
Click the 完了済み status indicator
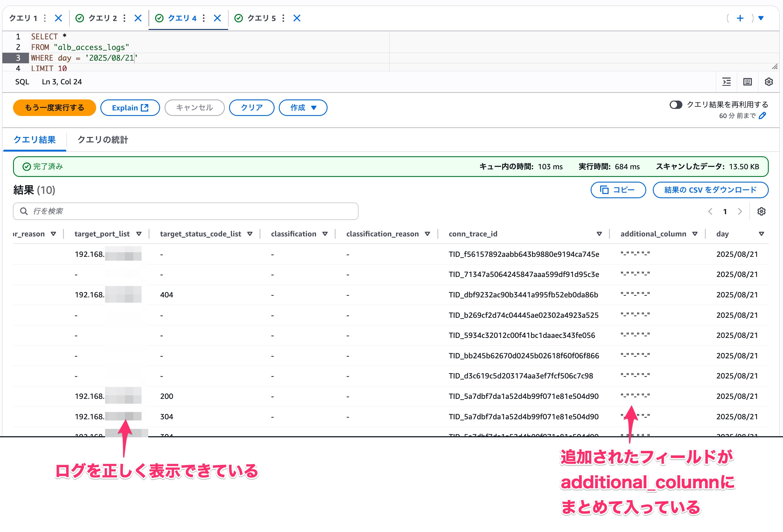[42, 167]
